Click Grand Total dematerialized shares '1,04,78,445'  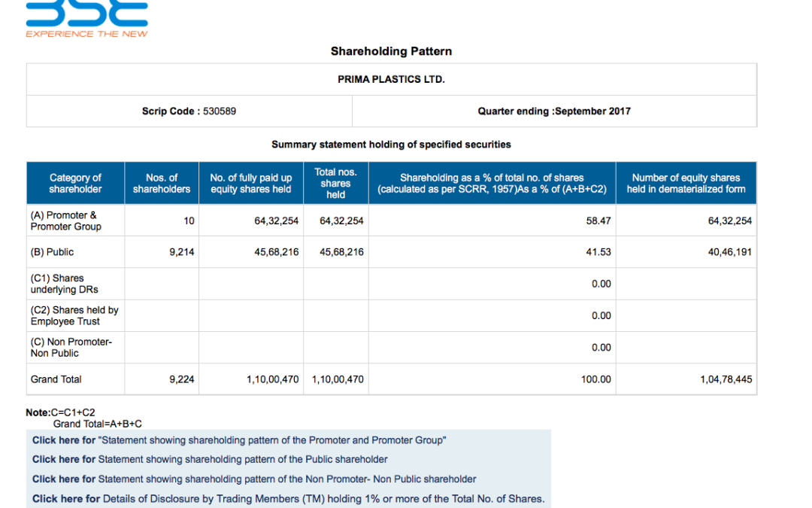[726, 379]
